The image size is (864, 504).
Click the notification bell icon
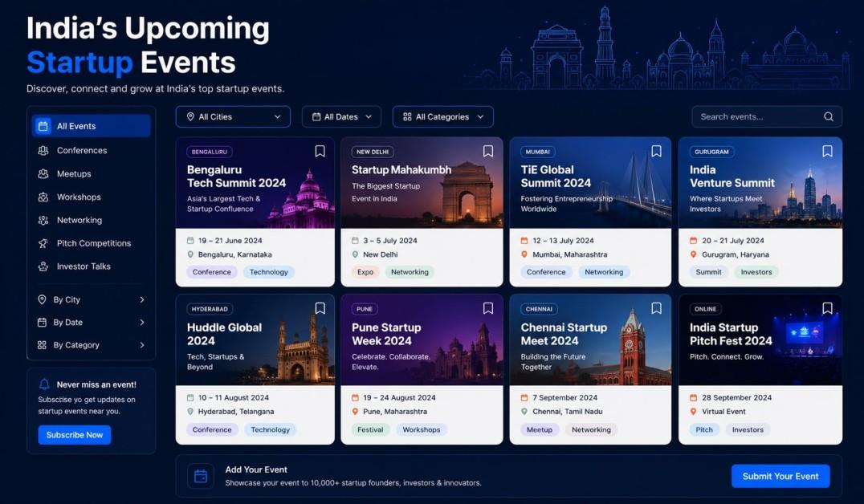click(x=44, y=384)
